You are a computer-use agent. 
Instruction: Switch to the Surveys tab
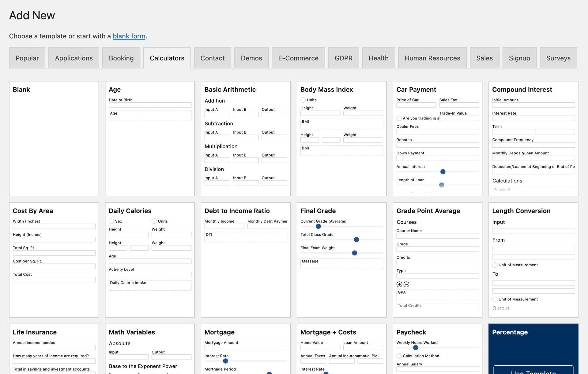tap(558, 58)
